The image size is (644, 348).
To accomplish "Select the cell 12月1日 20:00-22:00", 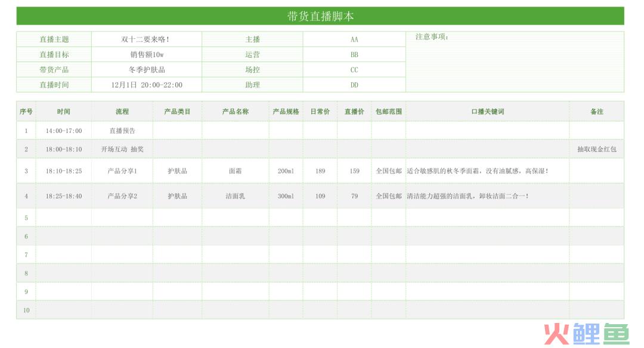I will 147,85.
